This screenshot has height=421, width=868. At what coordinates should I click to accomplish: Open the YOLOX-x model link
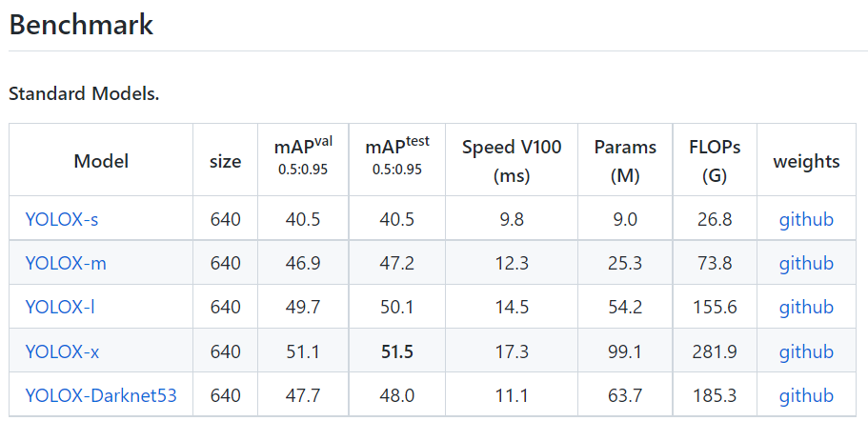pyautogui.click(x=63, y=351)
